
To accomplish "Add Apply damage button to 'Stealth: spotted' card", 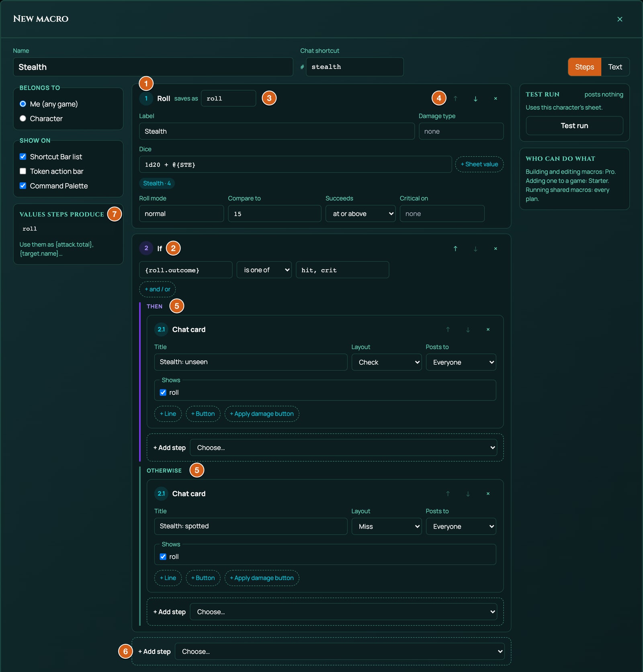I will click(x=262, y=578).
